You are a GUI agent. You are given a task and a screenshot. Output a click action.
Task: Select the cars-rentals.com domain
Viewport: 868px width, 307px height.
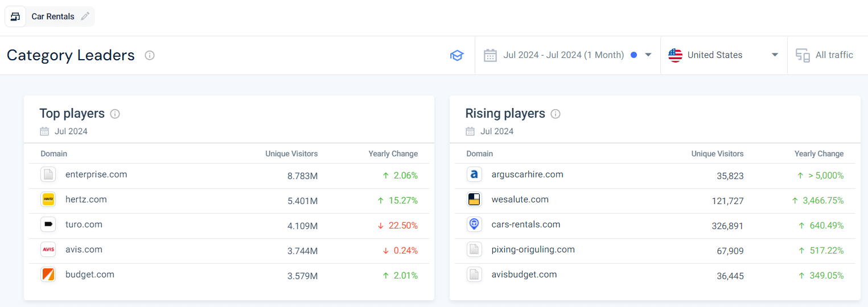(525, 225)
